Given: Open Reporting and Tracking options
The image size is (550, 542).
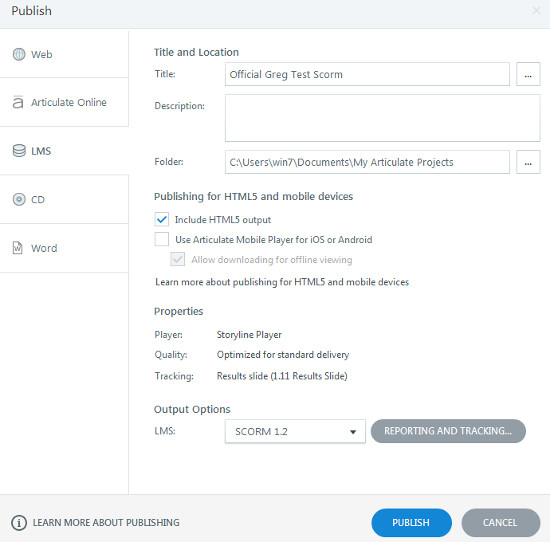Looking at the screenshot, I should point(448,431).
